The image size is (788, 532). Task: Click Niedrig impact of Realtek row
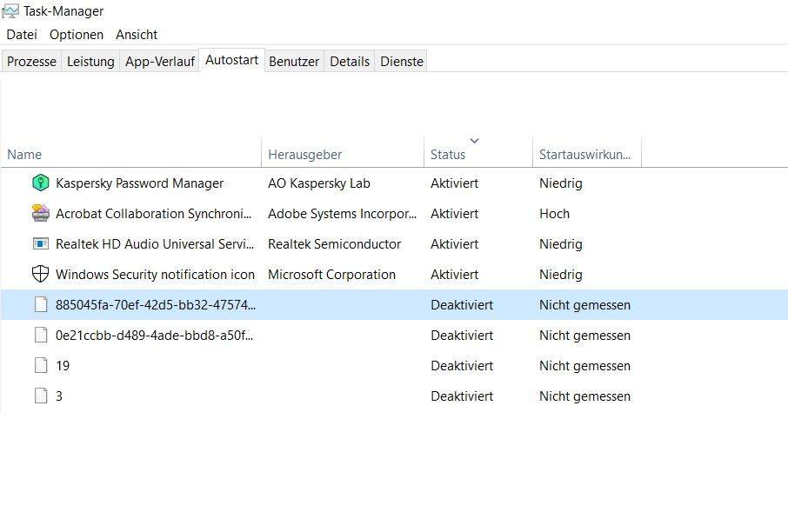pos(560,243)
